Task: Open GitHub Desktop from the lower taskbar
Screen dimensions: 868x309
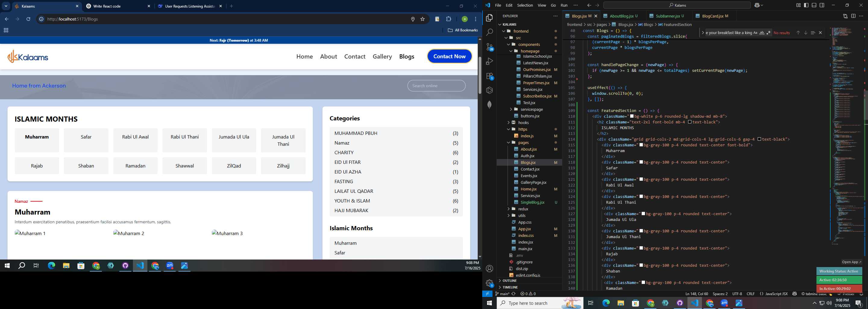Action: pos(680,303)
